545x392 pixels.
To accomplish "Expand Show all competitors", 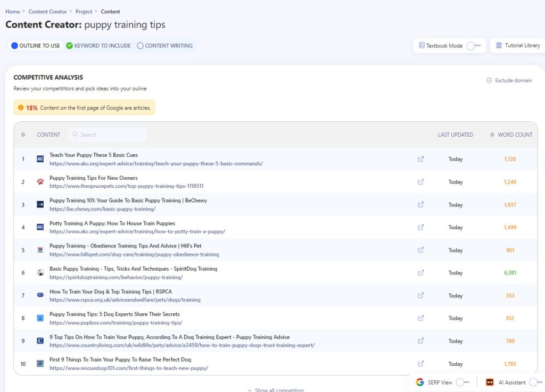I will click(x=276, y=390).
